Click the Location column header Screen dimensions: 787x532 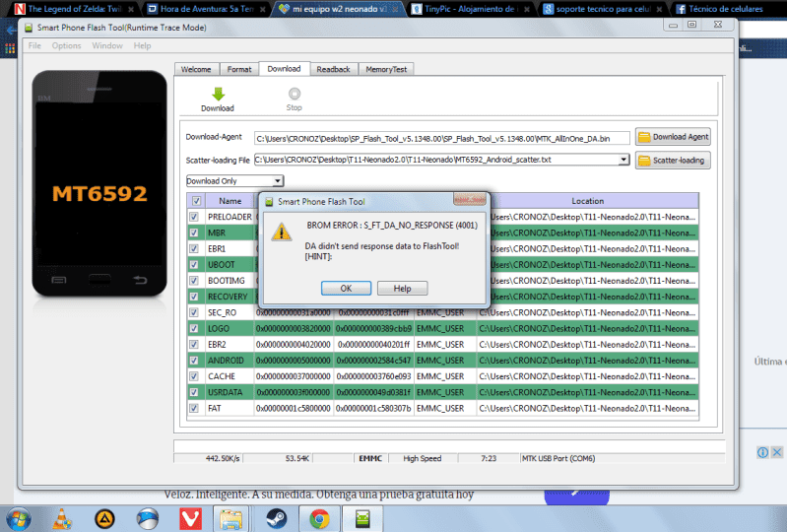[587, 201]
